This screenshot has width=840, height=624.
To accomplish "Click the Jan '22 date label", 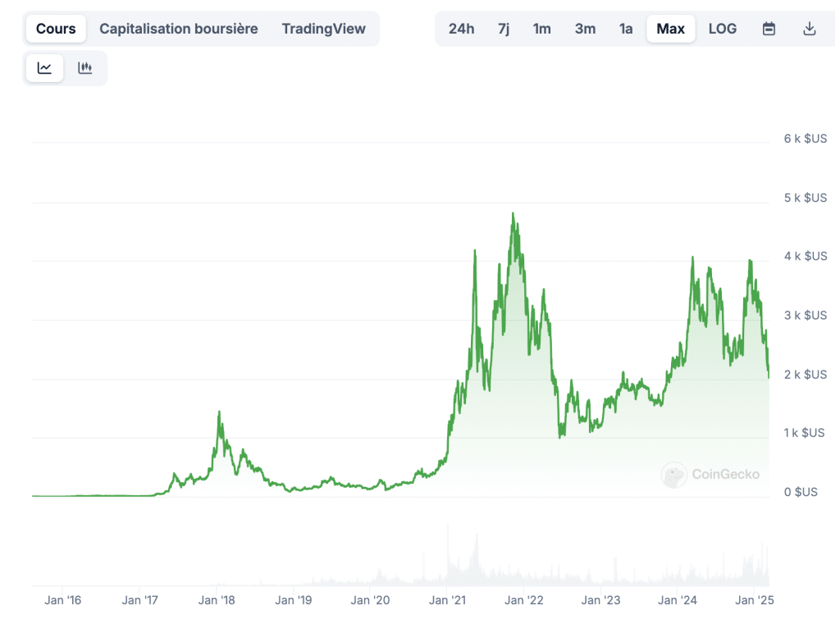I will [524, 600].
